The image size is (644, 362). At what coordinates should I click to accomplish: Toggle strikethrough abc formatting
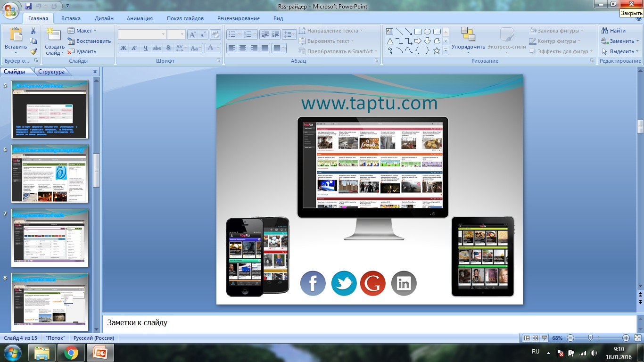coord(157,48)
